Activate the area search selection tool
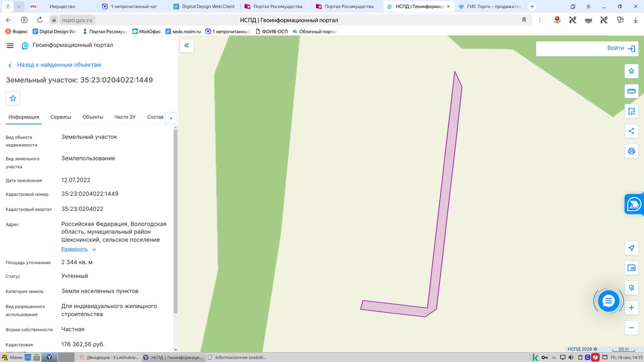 pos(631,111)
